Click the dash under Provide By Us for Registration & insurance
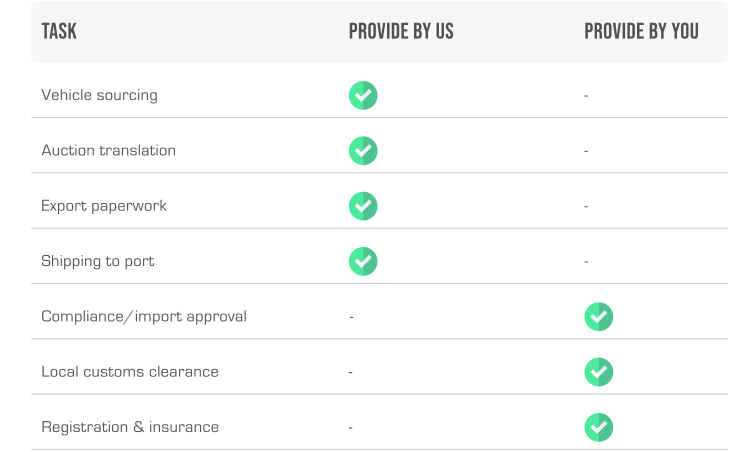This screenshot has height=452, width=736. (351, 428)
